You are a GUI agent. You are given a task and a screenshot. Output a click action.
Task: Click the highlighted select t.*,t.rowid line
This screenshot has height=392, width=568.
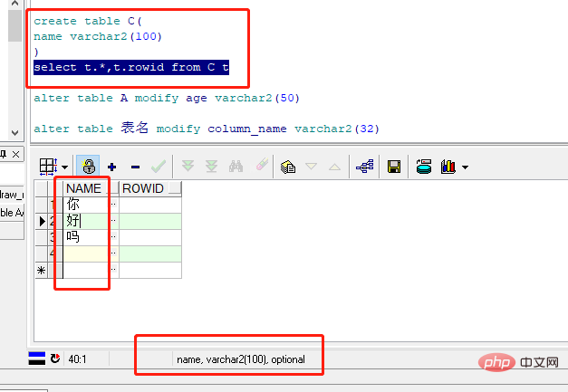click(x=131, y=67)
